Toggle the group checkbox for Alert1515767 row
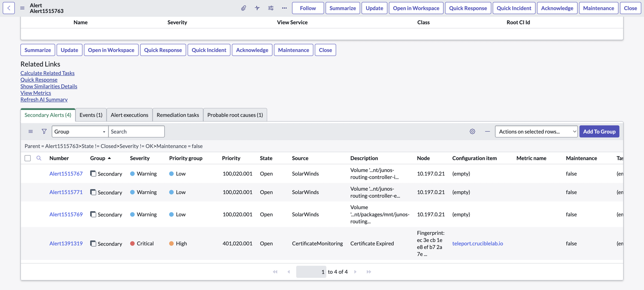 click(x=93, y=173)
